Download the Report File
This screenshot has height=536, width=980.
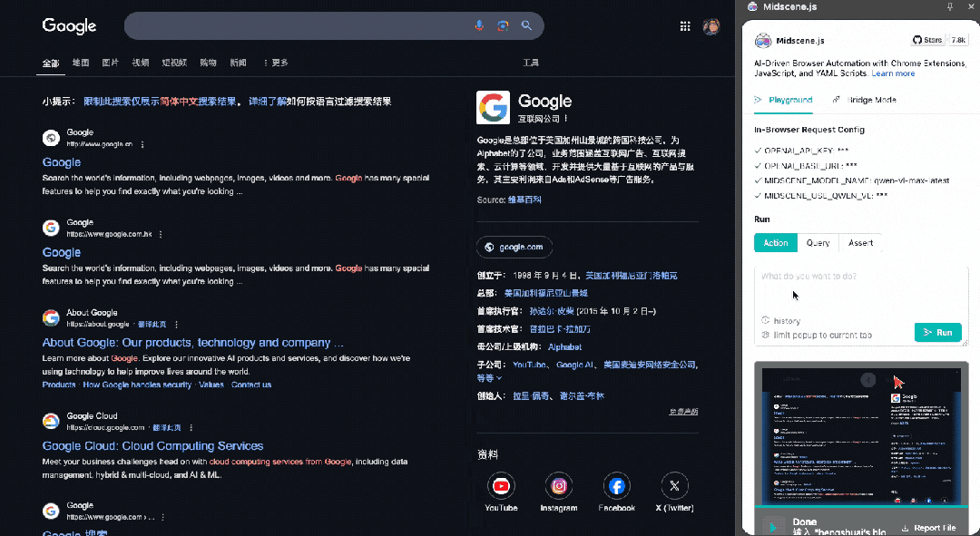929,528
